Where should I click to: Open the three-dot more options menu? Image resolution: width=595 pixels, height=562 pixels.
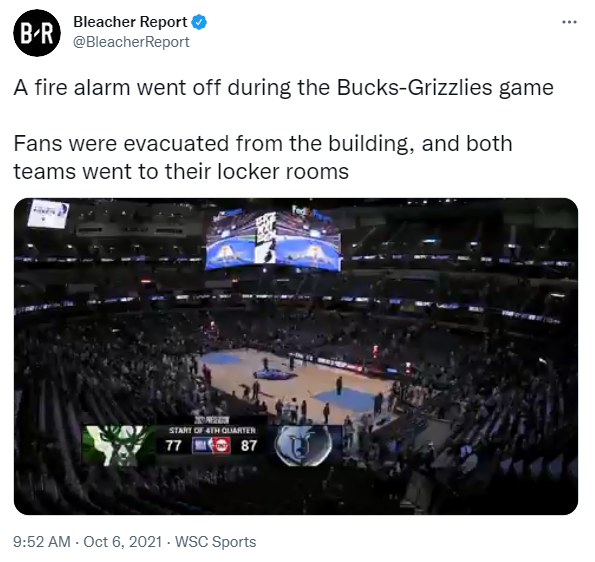click(x=570, y=22)
